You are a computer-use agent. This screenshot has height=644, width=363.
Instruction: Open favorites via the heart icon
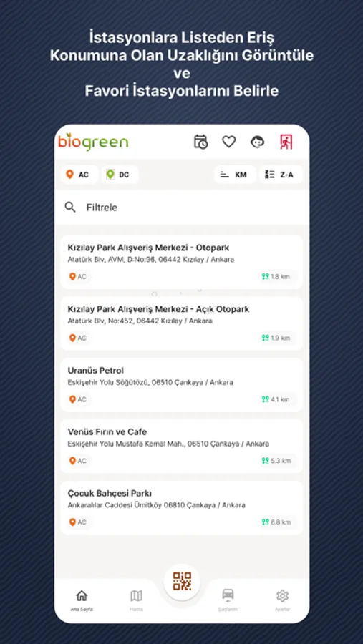pyautogui.click(x=229, y=142)
